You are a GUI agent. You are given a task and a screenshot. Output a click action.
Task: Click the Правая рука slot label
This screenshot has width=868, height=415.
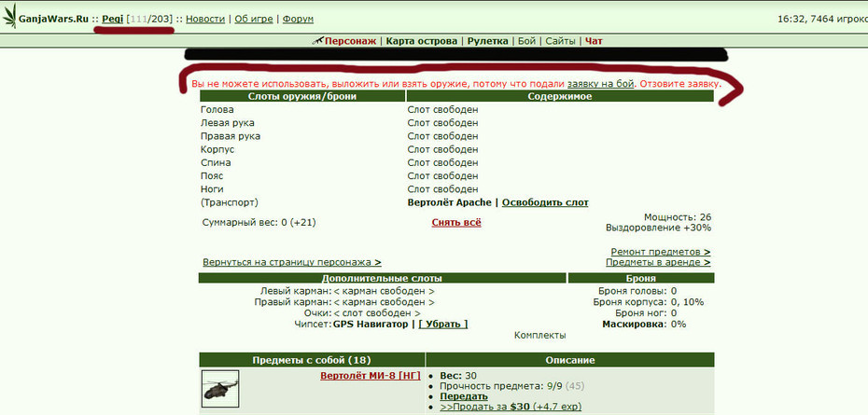tap(231, 136)
